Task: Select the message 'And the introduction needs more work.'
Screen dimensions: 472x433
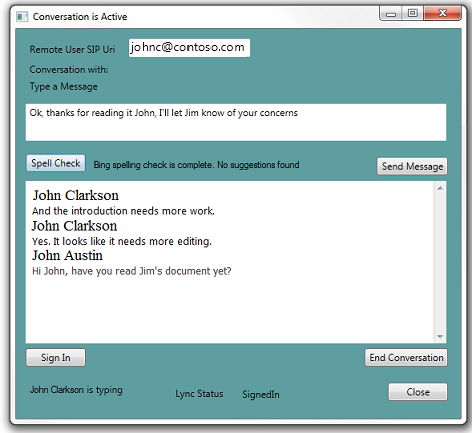Action: [123, 211]
